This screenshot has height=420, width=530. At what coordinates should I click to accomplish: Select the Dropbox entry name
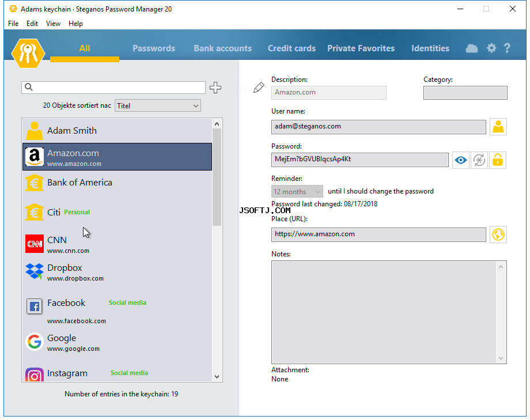[x=65, y=268]
